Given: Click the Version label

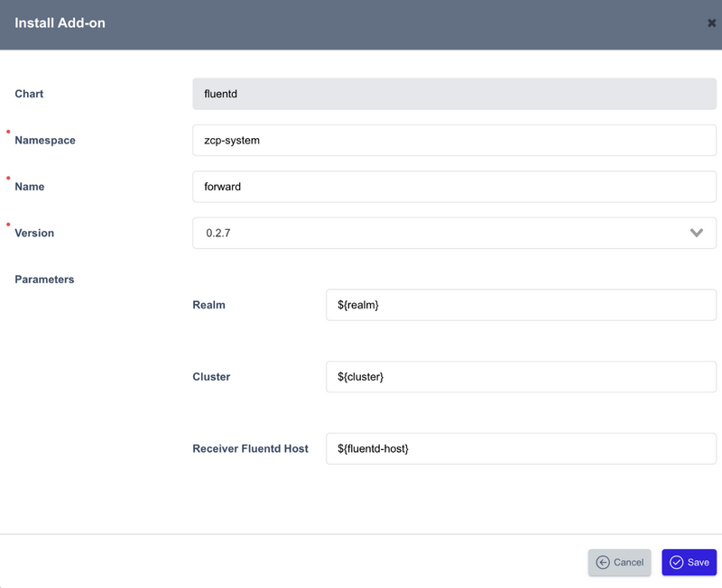Looking at the screenshot, I should [34, 233].
